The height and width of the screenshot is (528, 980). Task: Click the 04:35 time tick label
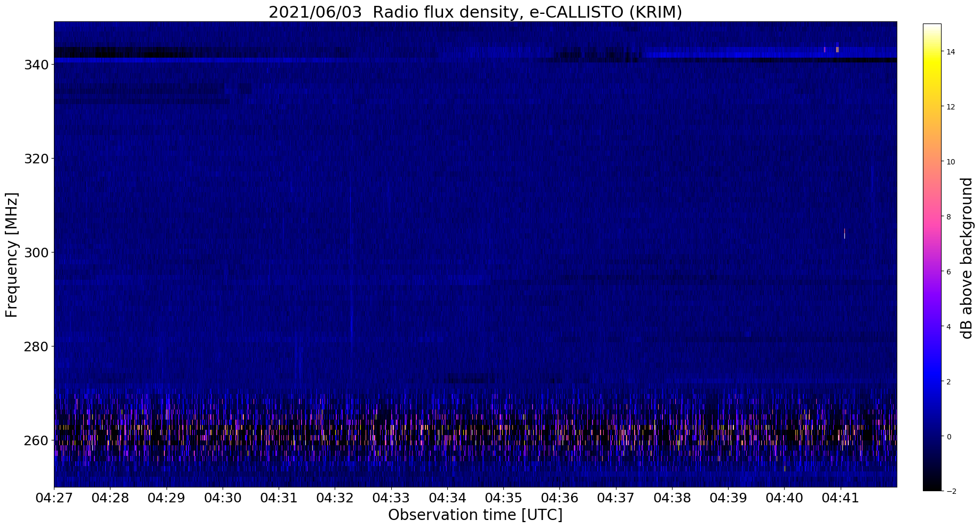pyautogui.click(x=503, y=498)
